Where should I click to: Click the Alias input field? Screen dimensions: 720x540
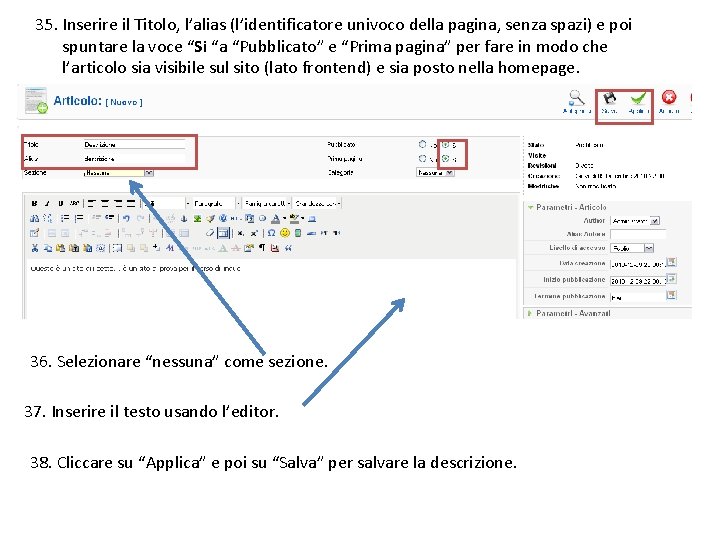[x=135, y=158]
